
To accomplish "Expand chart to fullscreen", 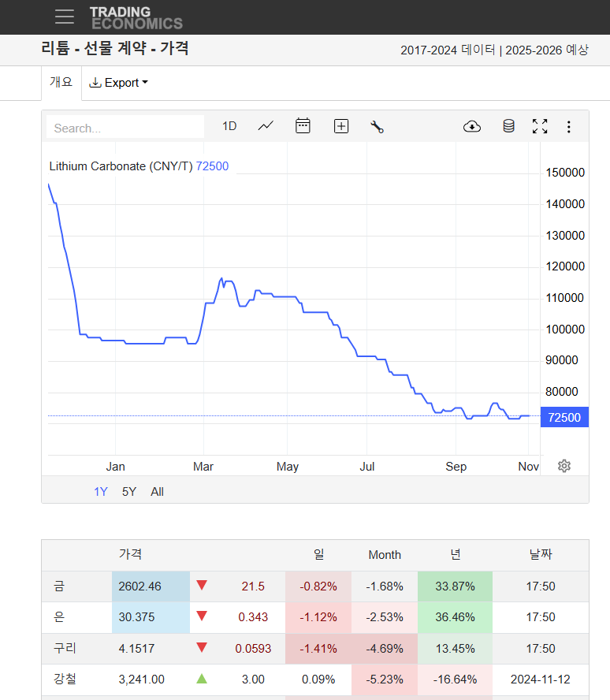I will coord(540,126).
